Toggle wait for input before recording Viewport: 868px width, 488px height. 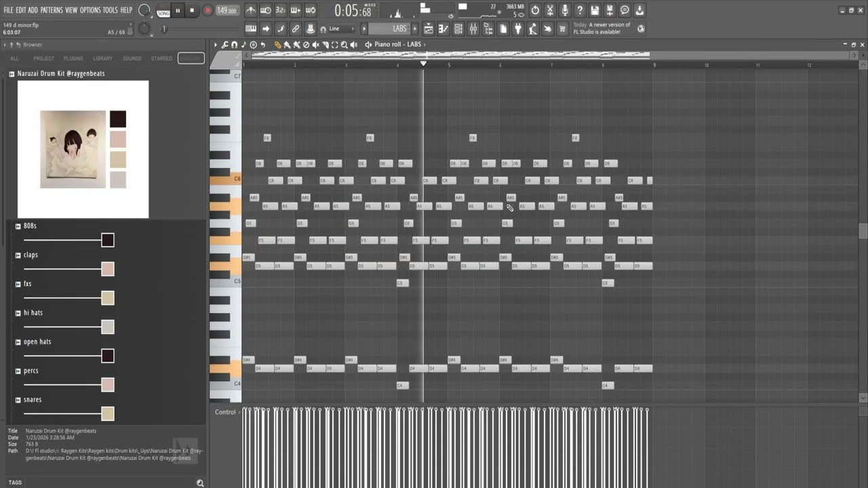click(266, 10)
